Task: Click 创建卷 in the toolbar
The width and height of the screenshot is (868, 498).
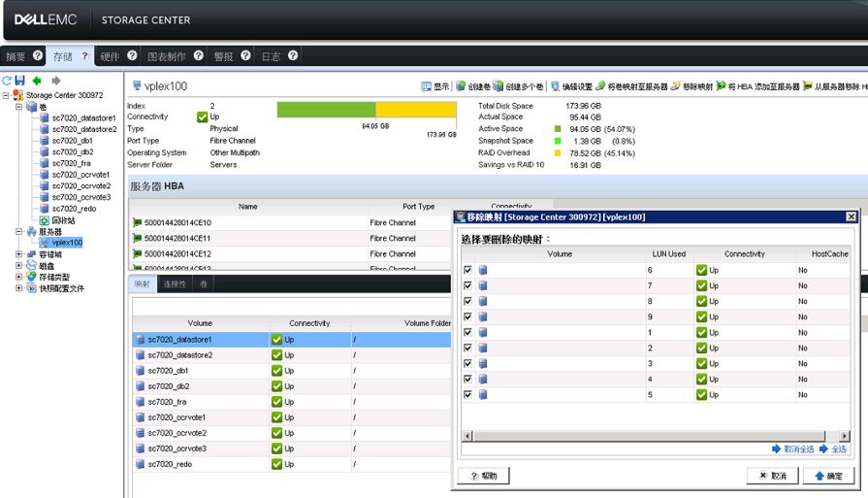Action: pos(472,86)
